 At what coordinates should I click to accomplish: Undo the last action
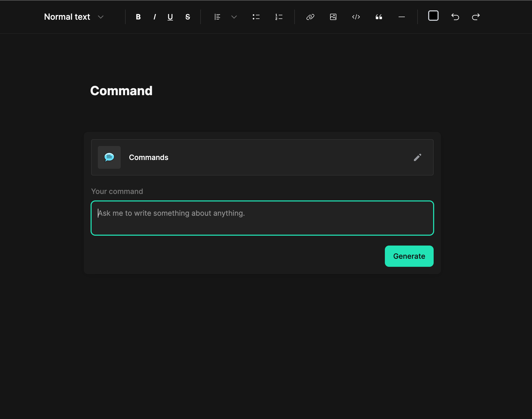click(455, 17)
